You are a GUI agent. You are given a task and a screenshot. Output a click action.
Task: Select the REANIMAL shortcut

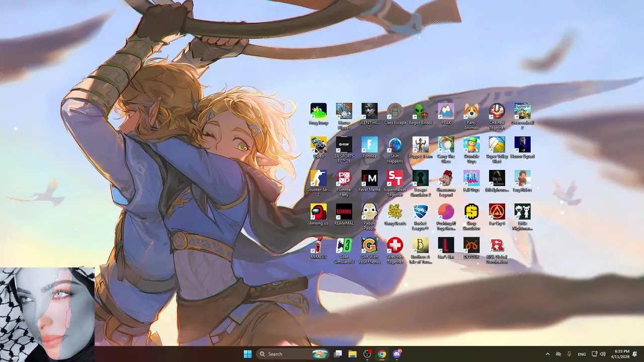344,215
